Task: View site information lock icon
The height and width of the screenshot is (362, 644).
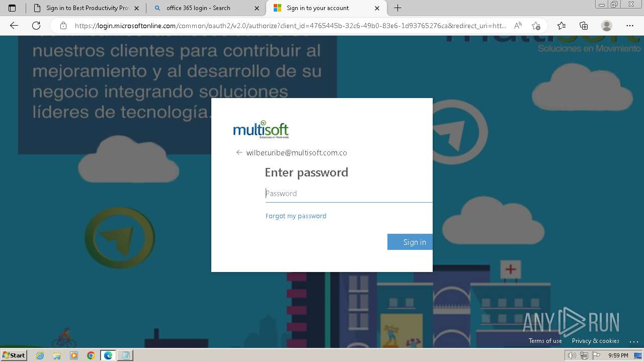Action: coord(63,26)
